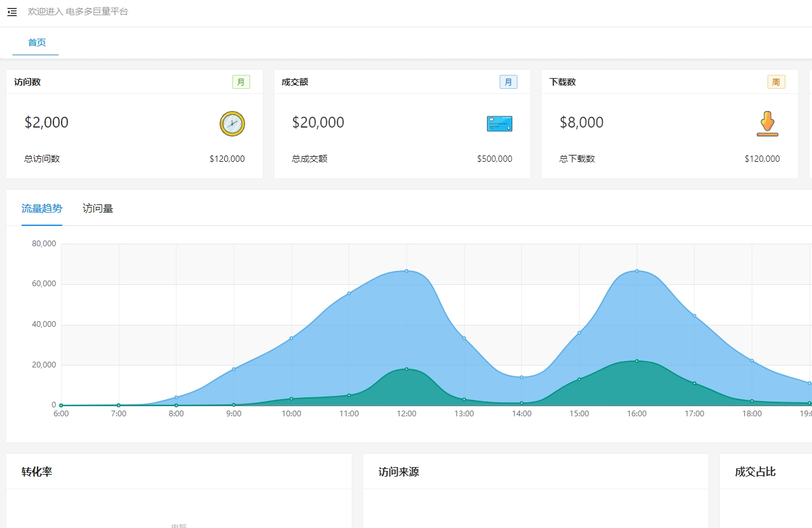812x528 pixels.
Task: Click the 总成交额 $500,000 total
Action: pyautogui.click(x=494, y=159)
